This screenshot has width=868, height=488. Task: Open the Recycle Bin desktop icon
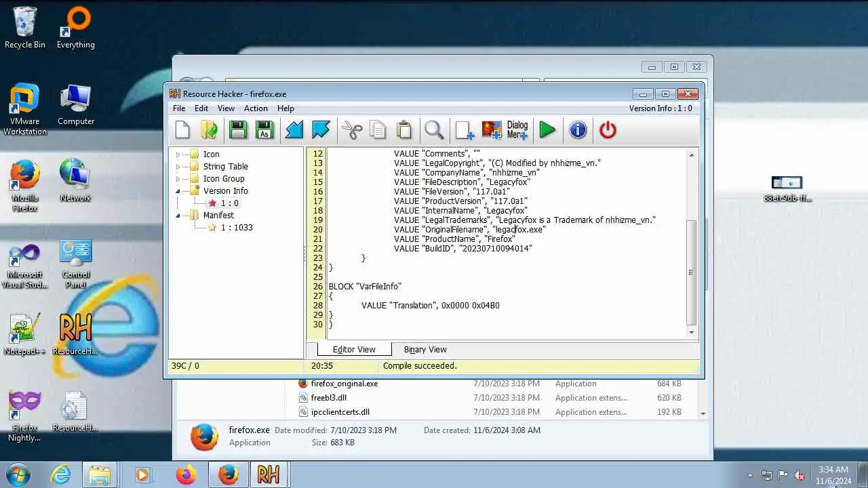pos(25,28)
